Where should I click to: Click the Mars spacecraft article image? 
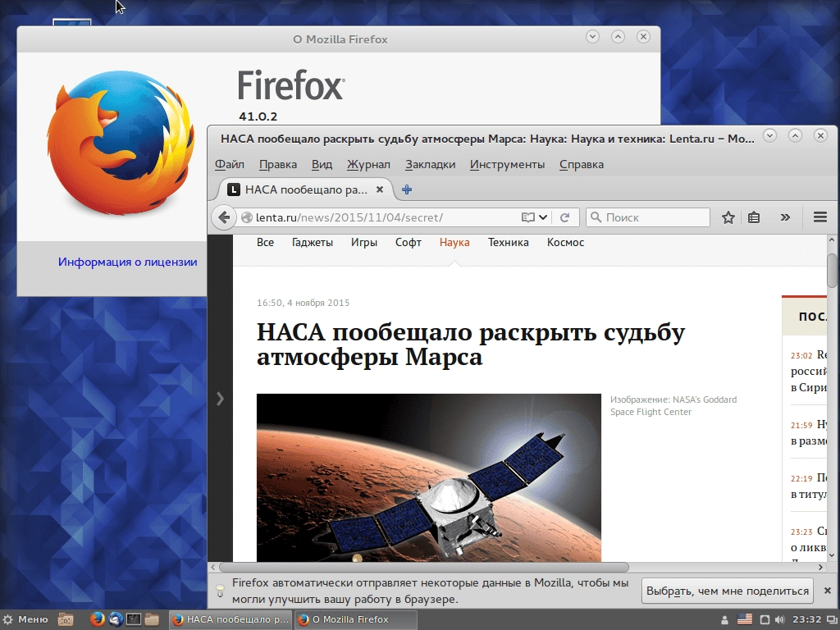point(428,477)
